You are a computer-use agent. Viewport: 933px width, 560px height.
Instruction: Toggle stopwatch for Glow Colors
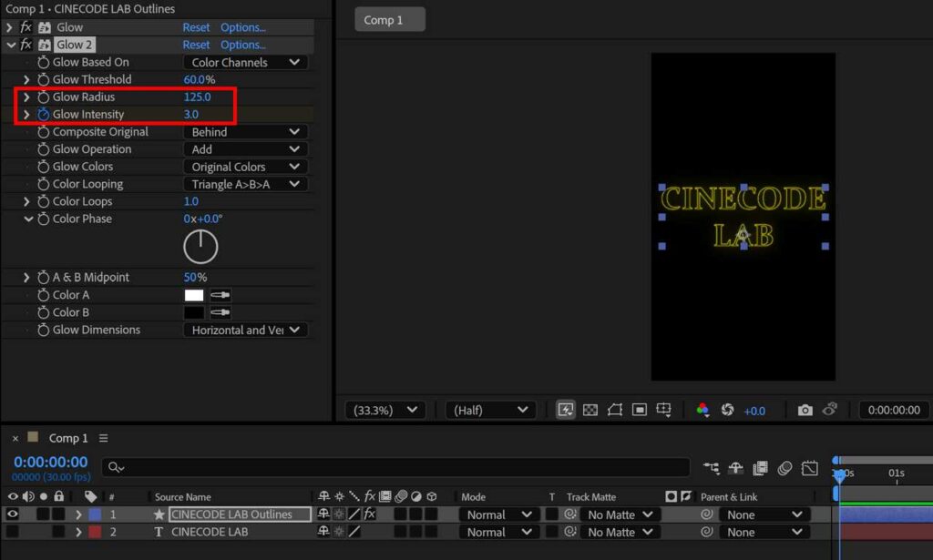[43, 167]
